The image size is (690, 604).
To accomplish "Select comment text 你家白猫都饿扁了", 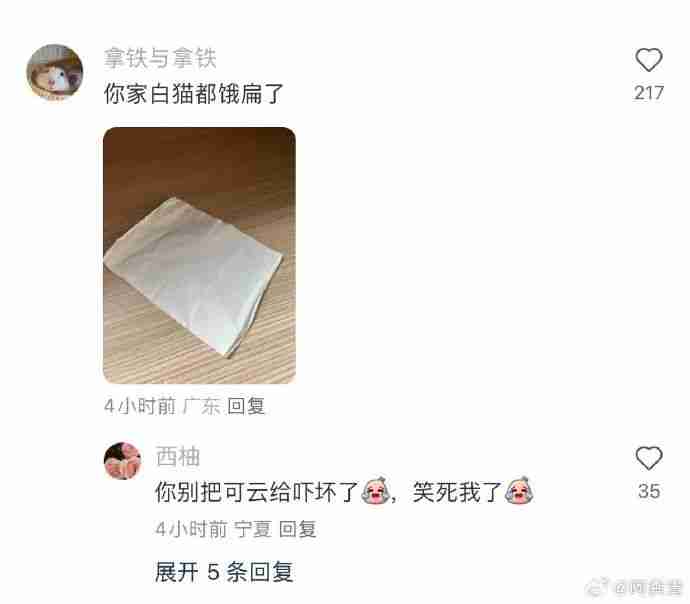I will click(x=194, y=94).
